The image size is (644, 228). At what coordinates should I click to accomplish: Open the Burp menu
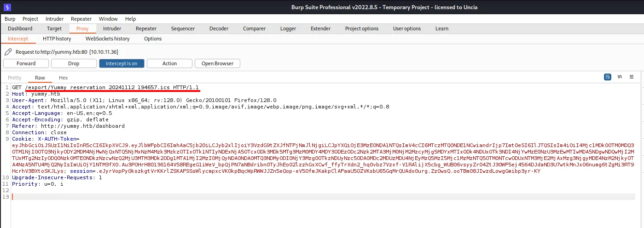pos(10,19)
